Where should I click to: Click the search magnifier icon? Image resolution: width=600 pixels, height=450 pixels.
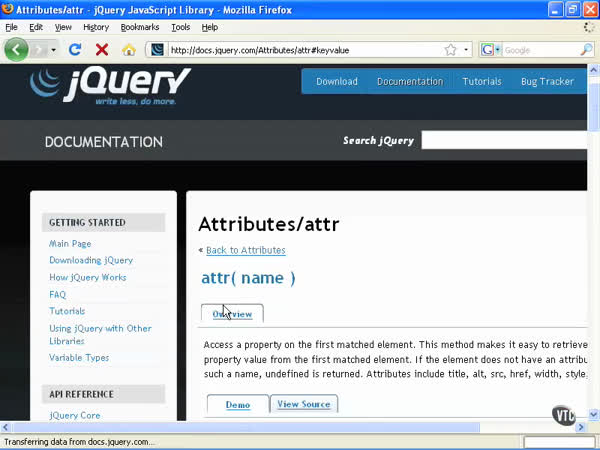coord(587,49)
